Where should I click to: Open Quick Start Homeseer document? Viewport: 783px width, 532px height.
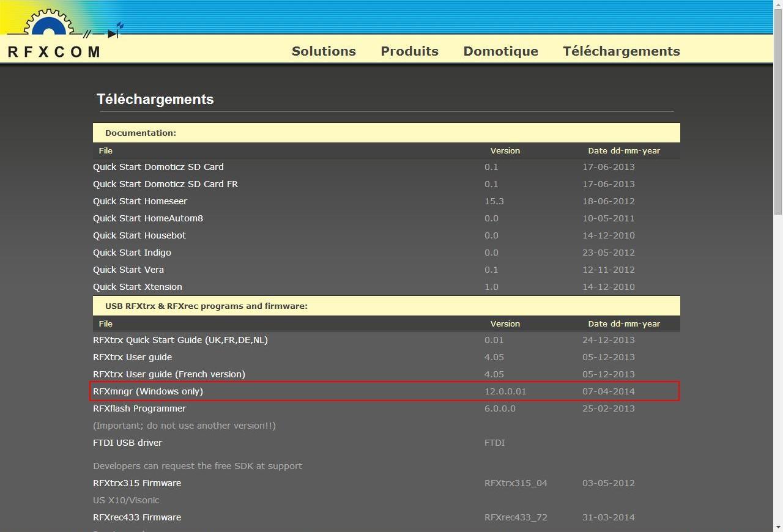(140, 201)
